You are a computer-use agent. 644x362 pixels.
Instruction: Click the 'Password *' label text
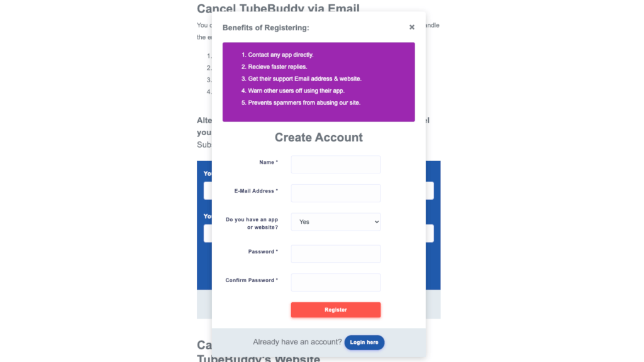coord(263,252)
